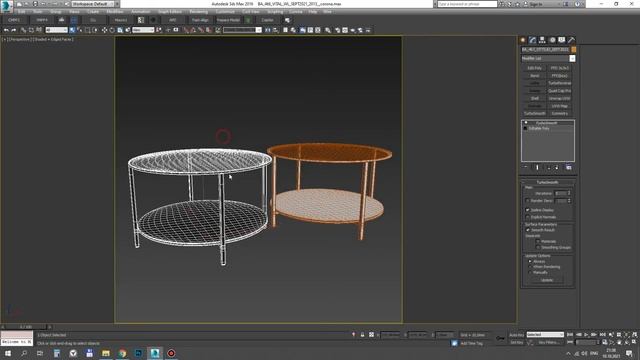
Task: Click the Pin Stack icon
Action: pyautogui.click(x=526, y=167)
